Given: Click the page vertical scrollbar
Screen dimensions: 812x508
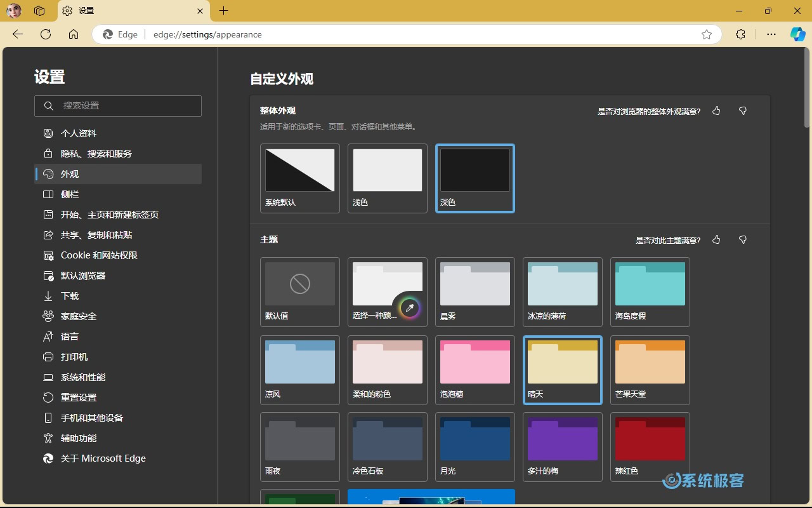Looking at the screenshot, I should (x=806, y=88).
